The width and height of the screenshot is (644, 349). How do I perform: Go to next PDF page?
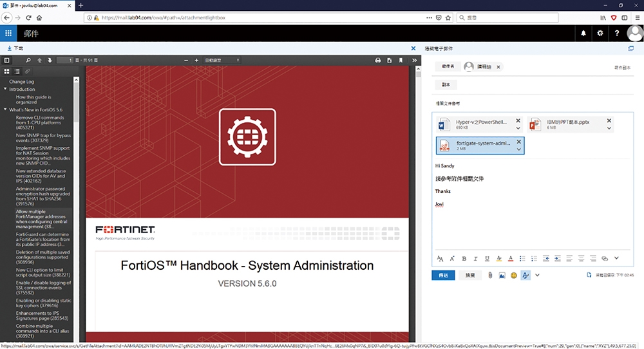pos(50,61)
